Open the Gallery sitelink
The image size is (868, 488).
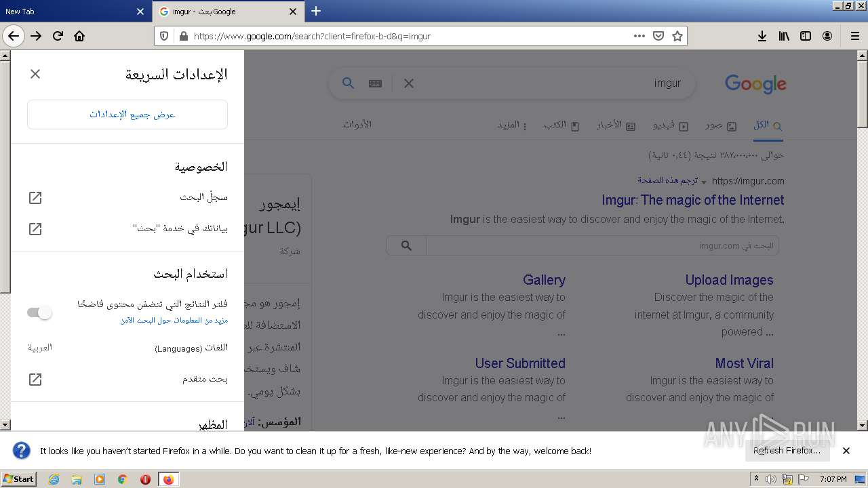point(544,280)
